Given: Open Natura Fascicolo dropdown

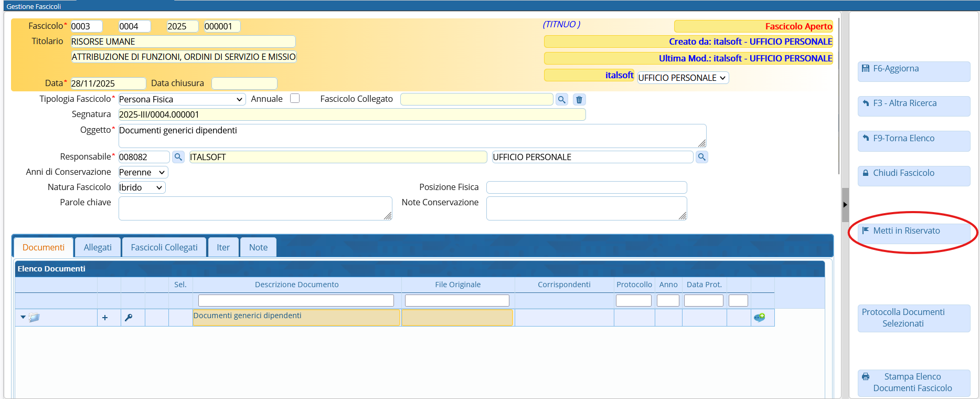Looking at the screenshot, I should click(142, 187).
